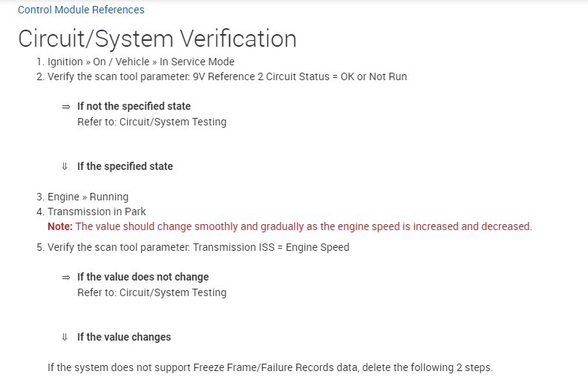Click the bold 'If not the specified state' text
Viewport: 588px width, 377px height.
[134, 106]
